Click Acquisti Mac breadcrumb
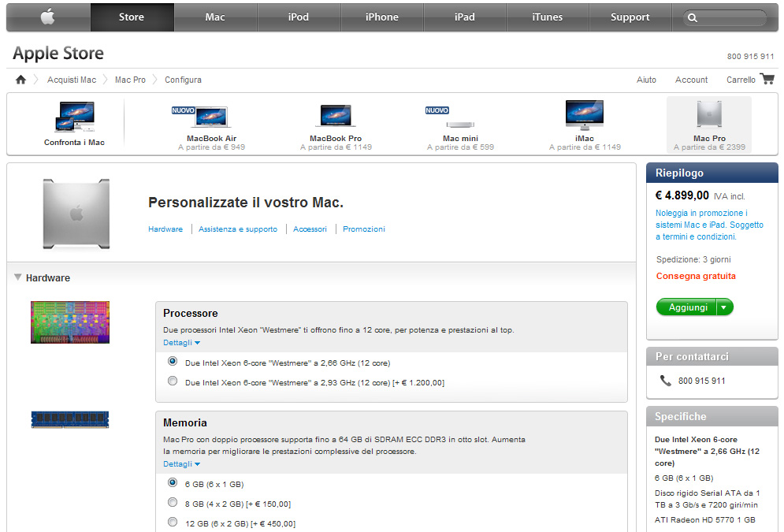This screenshot has height=532, width=784. pyautogui.click(x=72, y=80)
